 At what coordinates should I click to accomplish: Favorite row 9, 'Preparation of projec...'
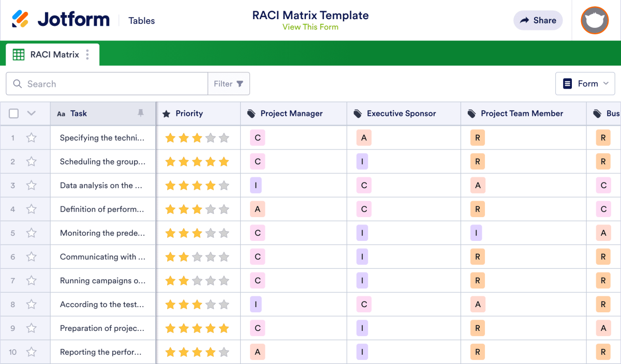point(31,328)
